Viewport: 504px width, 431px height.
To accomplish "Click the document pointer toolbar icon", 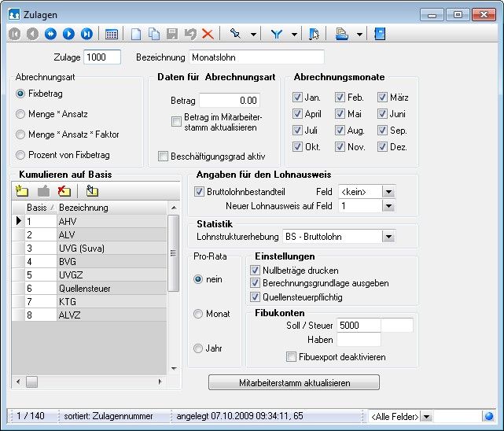I will 314,34.
